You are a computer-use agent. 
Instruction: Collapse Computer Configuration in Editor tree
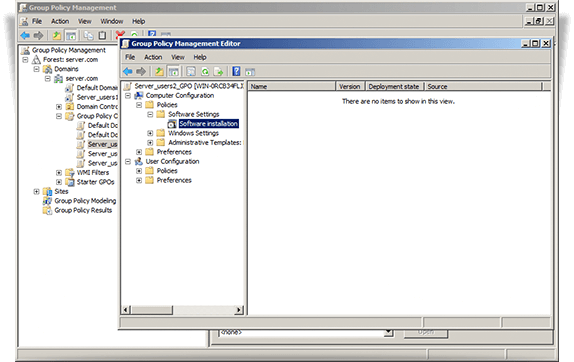pyautogui.click(x=128, y=96)
